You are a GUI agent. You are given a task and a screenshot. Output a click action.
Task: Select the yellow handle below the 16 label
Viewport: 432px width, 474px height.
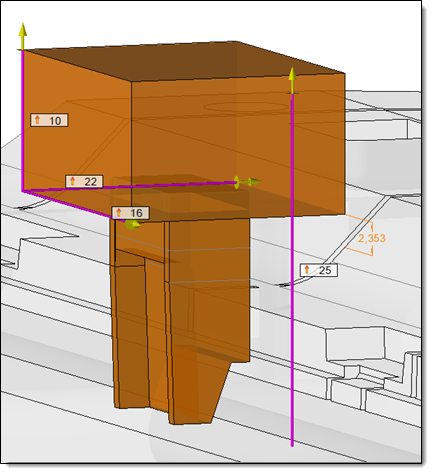[133, 224]
